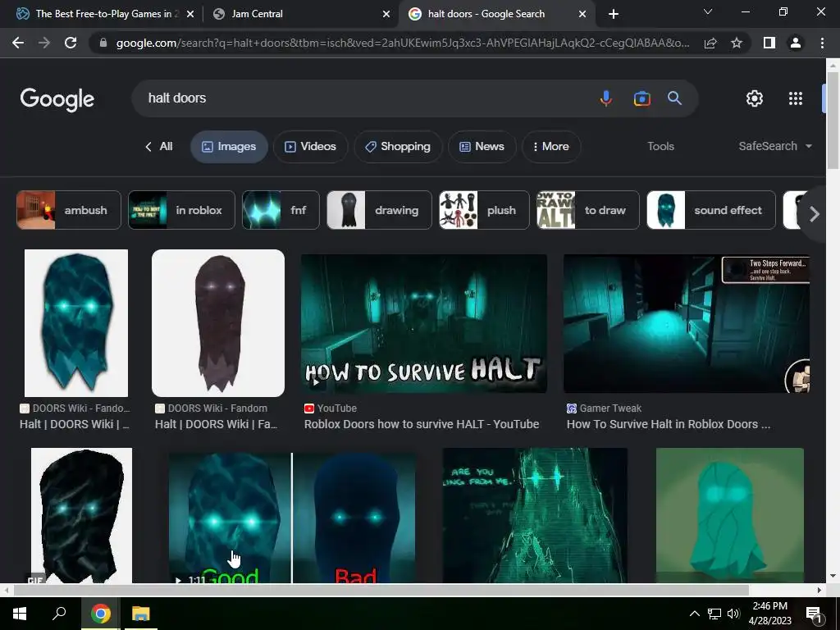Bookmark this page with the star icon
This screenshot has width=840, height=630.
click(x=737, y=43)
